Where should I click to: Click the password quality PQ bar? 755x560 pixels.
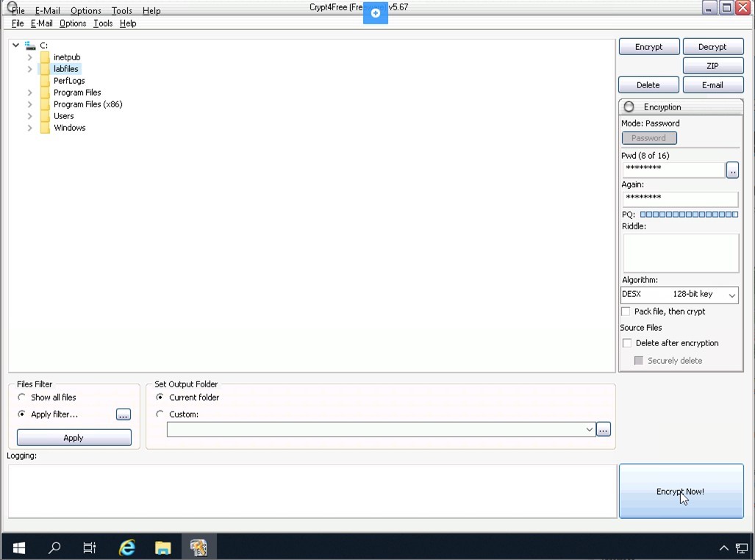click(689, 215)
